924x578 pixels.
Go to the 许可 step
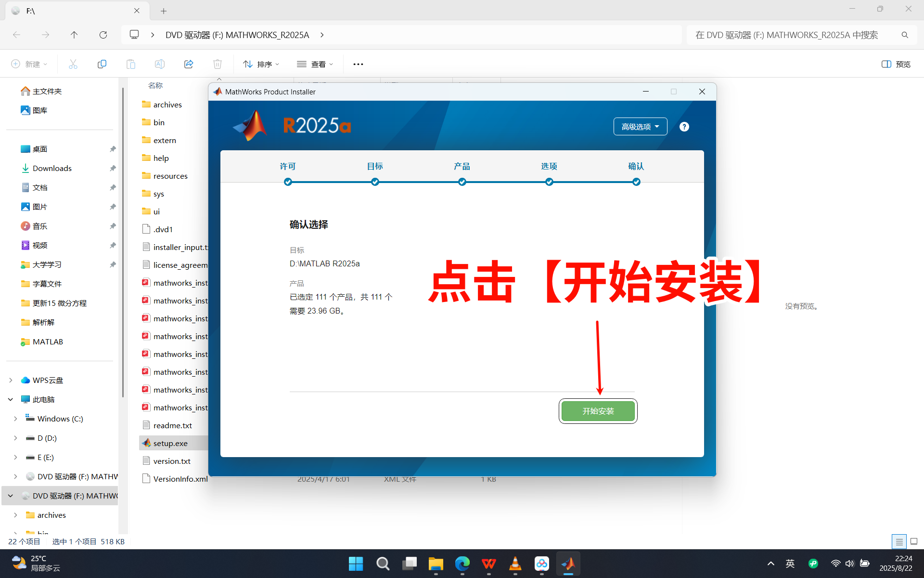point(288,166)
